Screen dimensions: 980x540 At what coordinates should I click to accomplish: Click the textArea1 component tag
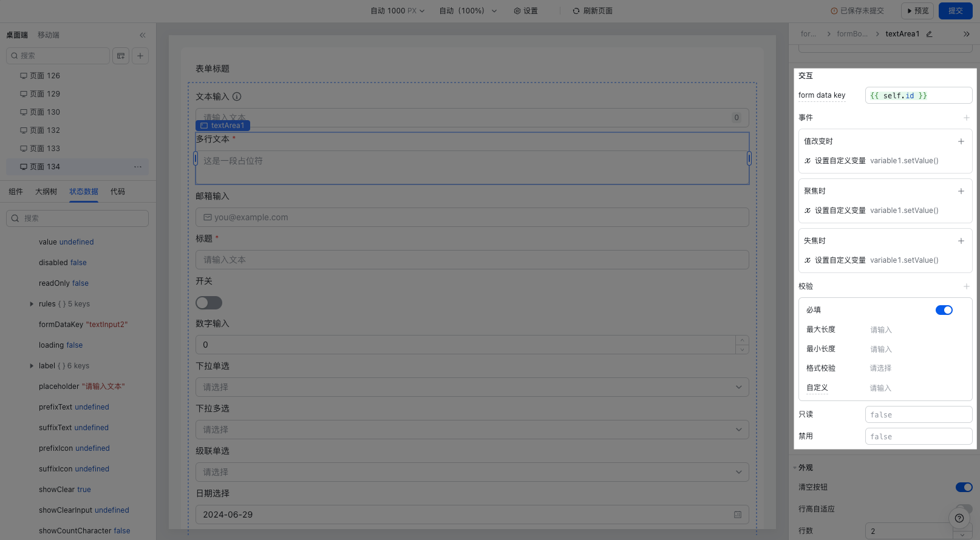tap(223, 126)
